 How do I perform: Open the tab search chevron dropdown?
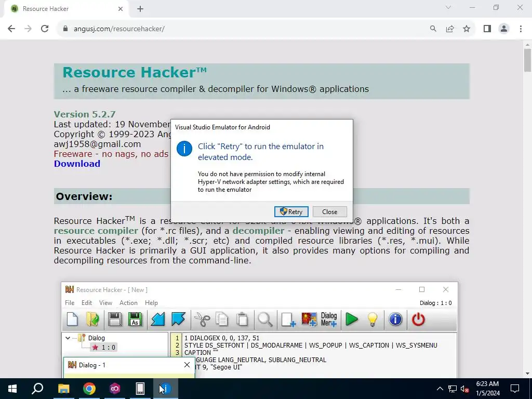click(448, 7)
